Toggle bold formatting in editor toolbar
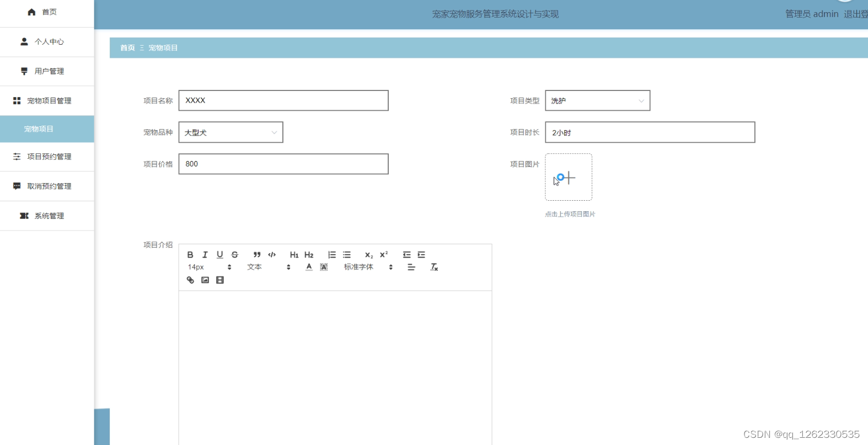The height and width of the screenshot is (445, 868). (x=190, y=255)
